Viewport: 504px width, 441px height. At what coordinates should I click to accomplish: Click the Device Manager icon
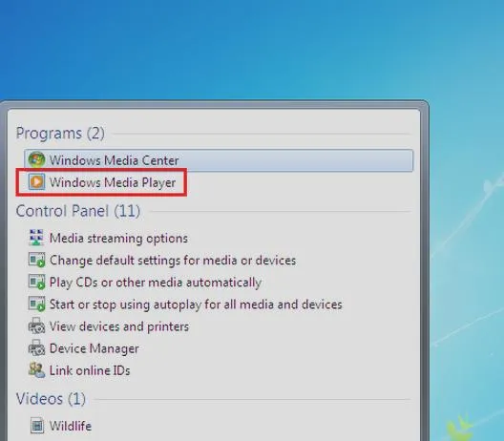coord(36,347)
